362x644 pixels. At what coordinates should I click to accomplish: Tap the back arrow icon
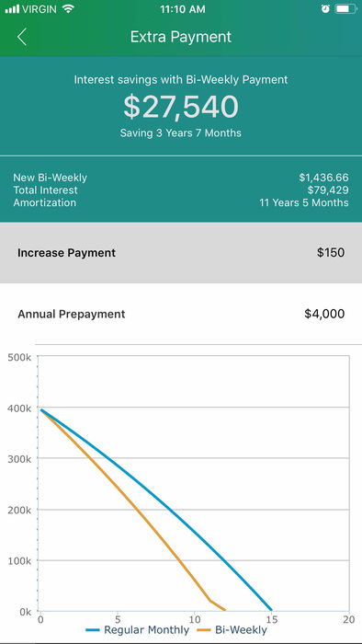pos(22,37)
